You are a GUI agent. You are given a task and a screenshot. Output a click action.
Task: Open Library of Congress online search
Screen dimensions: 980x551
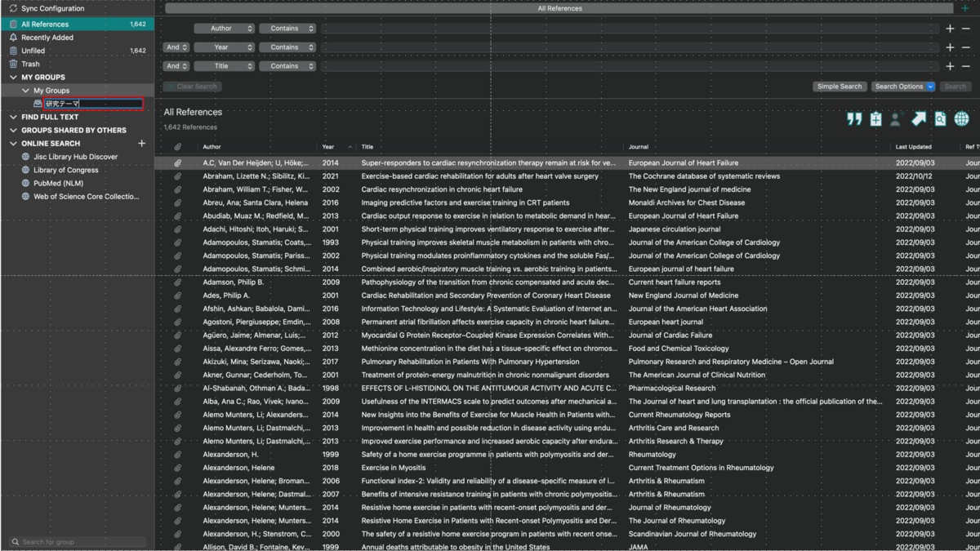pyautogui.click(x=65, y=170)
